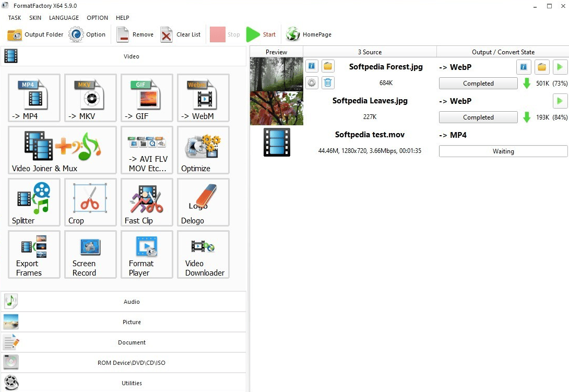Click the Completed progress bar for Softpedia Forest.jpg
This screenshot has width=569, height=392.
[478, 84]
